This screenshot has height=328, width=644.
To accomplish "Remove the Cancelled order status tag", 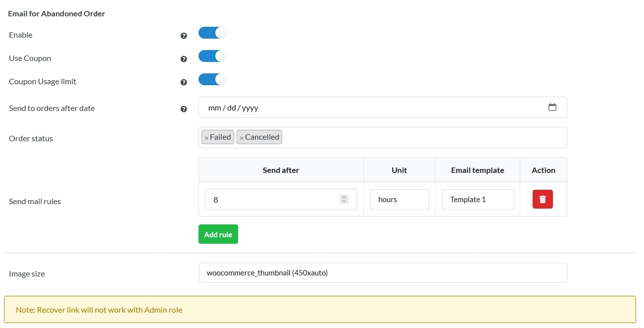I will [242, 138].
